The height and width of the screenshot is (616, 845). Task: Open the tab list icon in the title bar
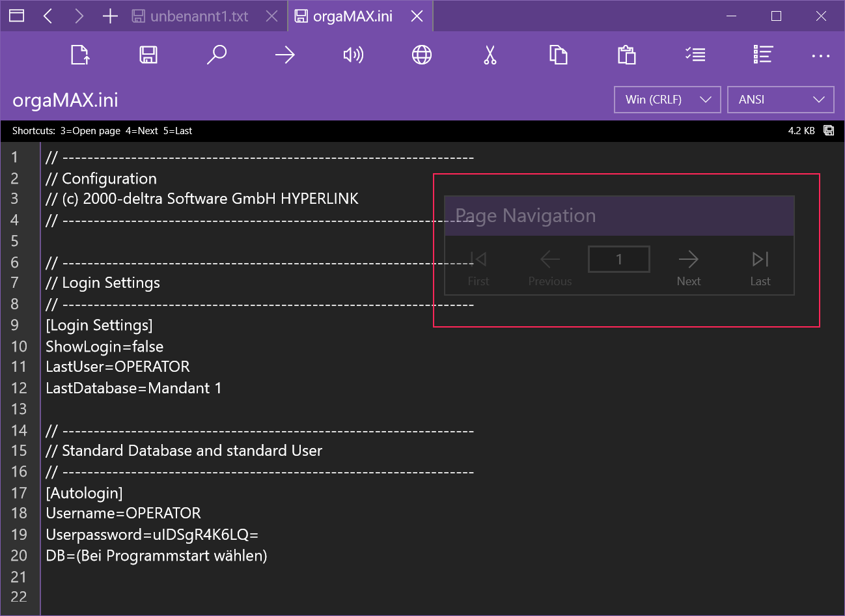17,16
